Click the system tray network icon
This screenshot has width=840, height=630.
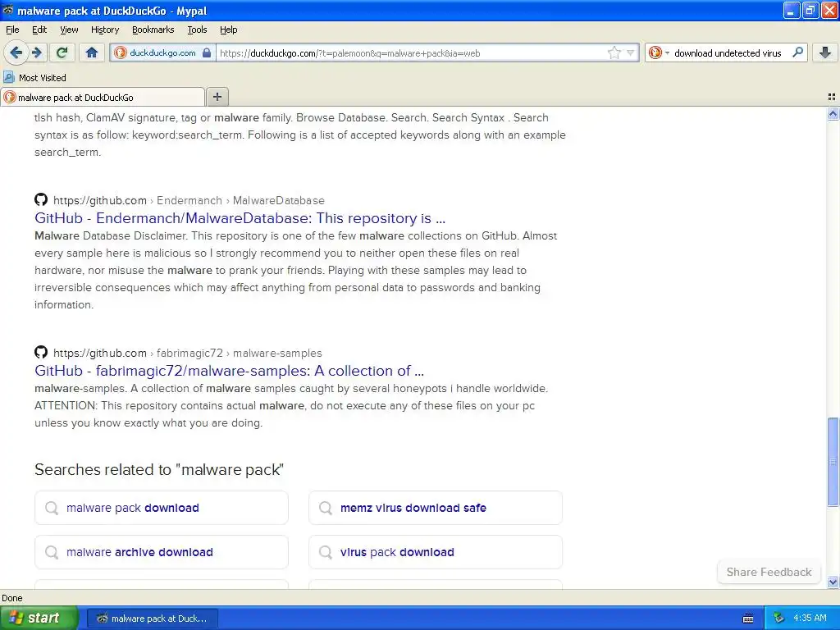[x=778, y=619]
